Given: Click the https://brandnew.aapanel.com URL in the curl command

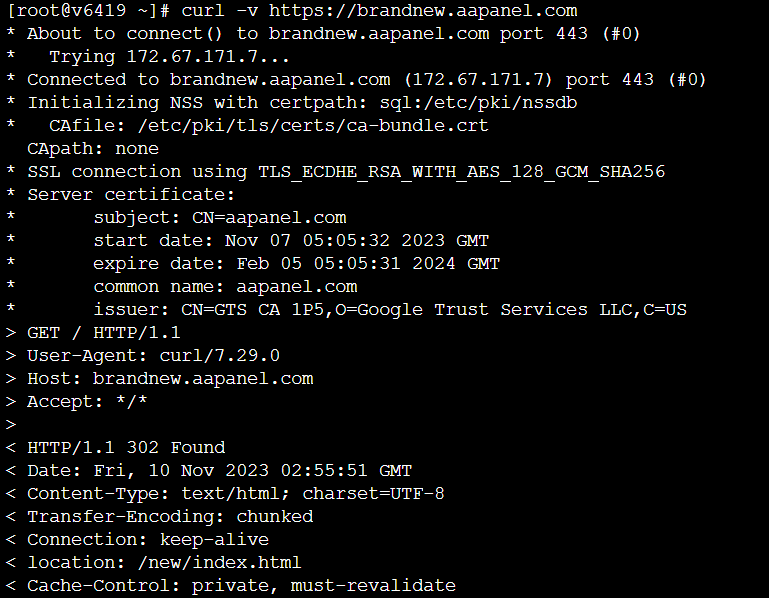Looking at the screenshot, I should (x=423, y=10).
